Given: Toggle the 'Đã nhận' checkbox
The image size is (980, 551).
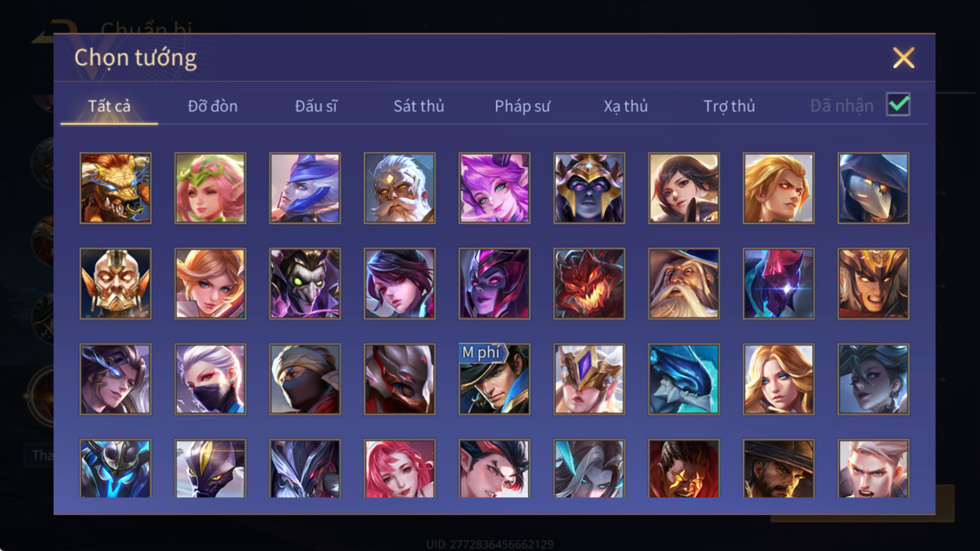Looking at the screenshot, I should (x=898, y=105).
